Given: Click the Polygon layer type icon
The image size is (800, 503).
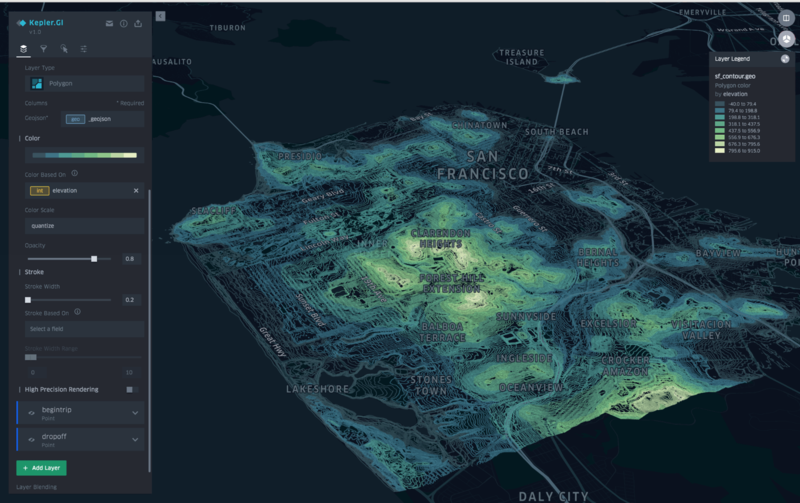Looking at the screenshot, I should point(37,83).
